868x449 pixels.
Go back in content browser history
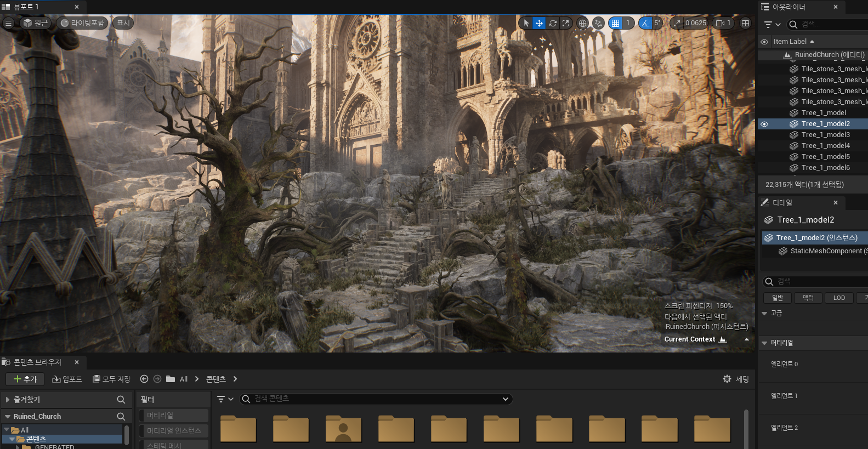(144, 379)
